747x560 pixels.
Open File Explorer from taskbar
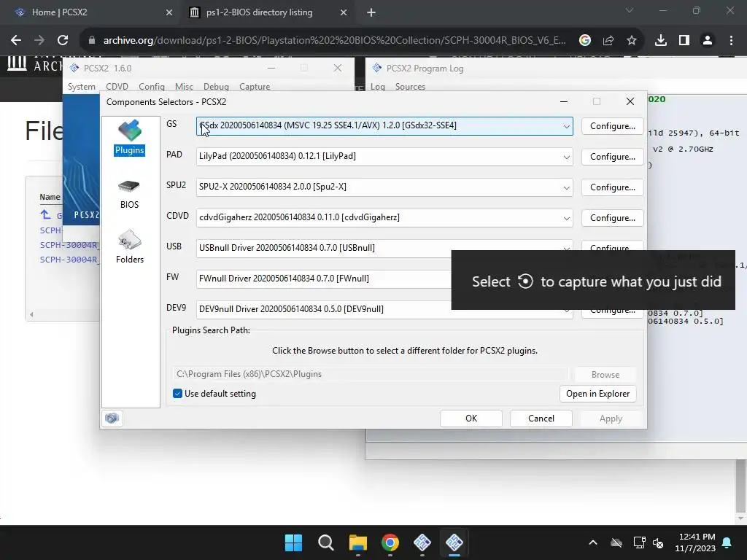pyautogui.click(x=357, y=542)
